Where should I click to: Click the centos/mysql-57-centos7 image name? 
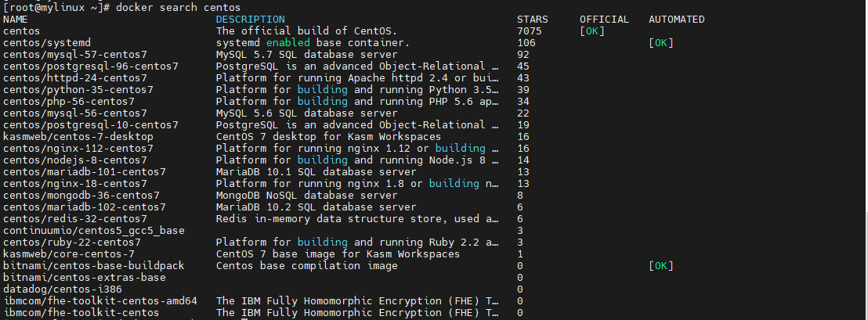pyautogui.click(x=74, y=54)
